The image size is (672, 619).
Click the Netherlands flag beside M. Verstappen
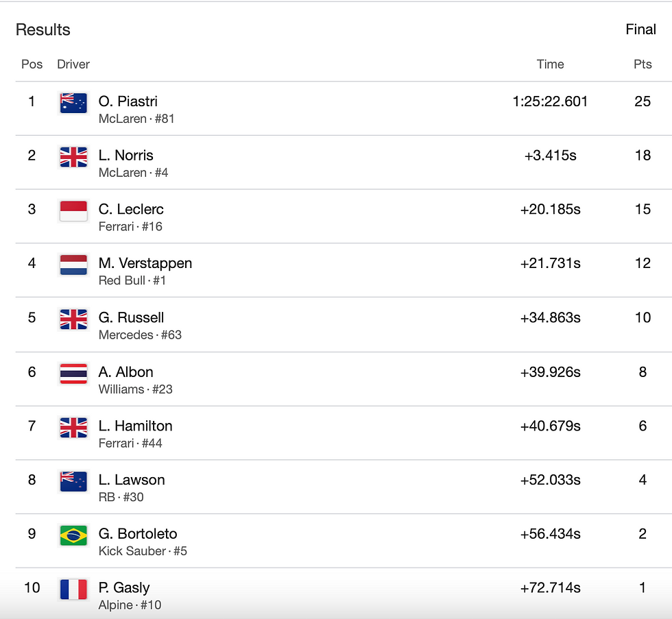tap(73, 265)
